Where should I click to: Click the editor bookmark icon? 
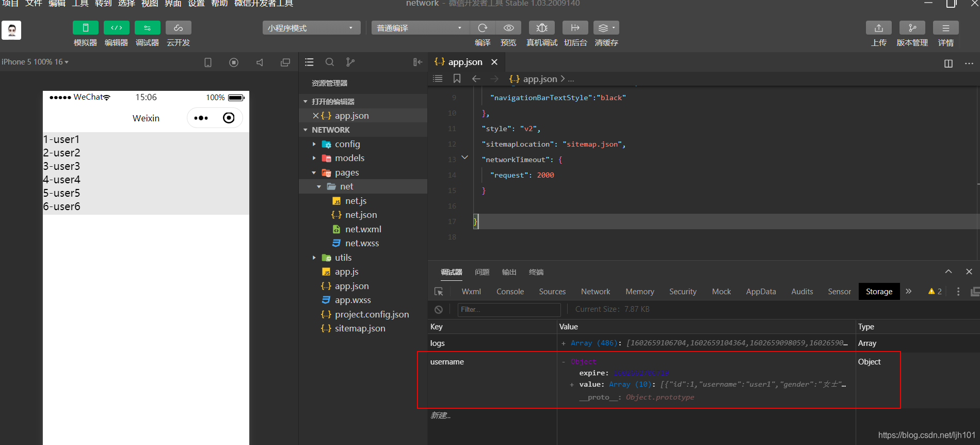click(x=457, y=78)
